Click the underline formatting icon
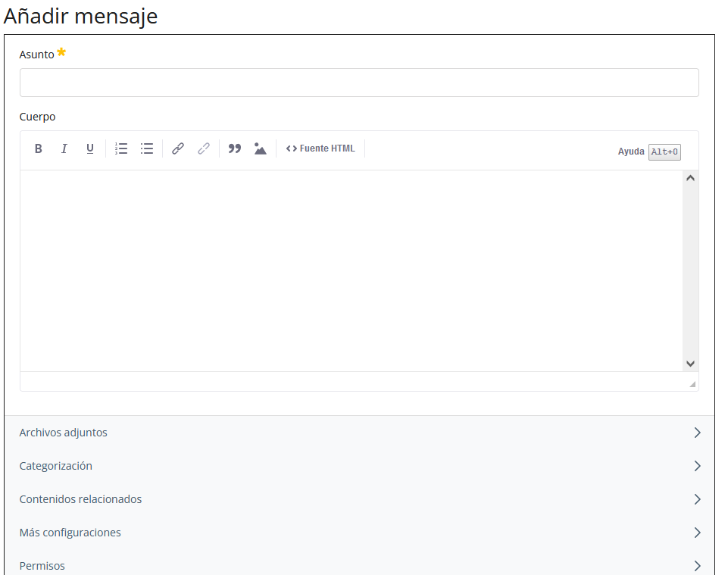The image size is (728, 575). pos(90,148)
